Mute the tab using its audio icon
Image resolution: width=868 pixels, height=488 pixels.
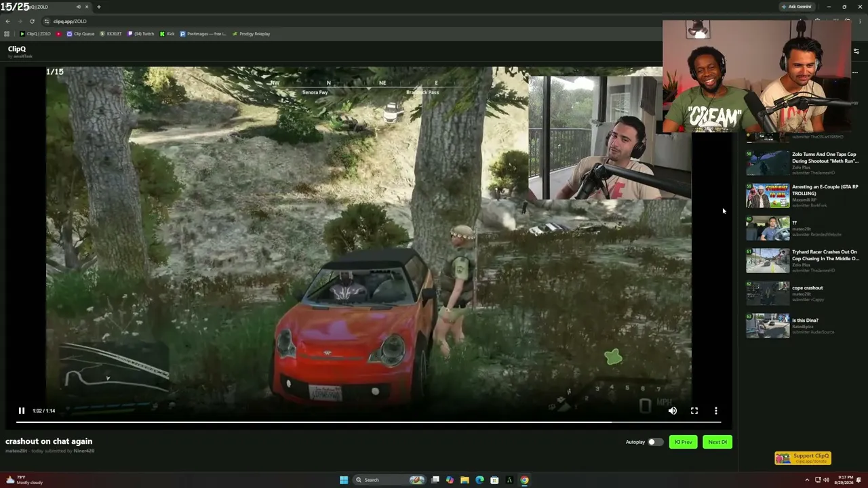click(79, 7)
